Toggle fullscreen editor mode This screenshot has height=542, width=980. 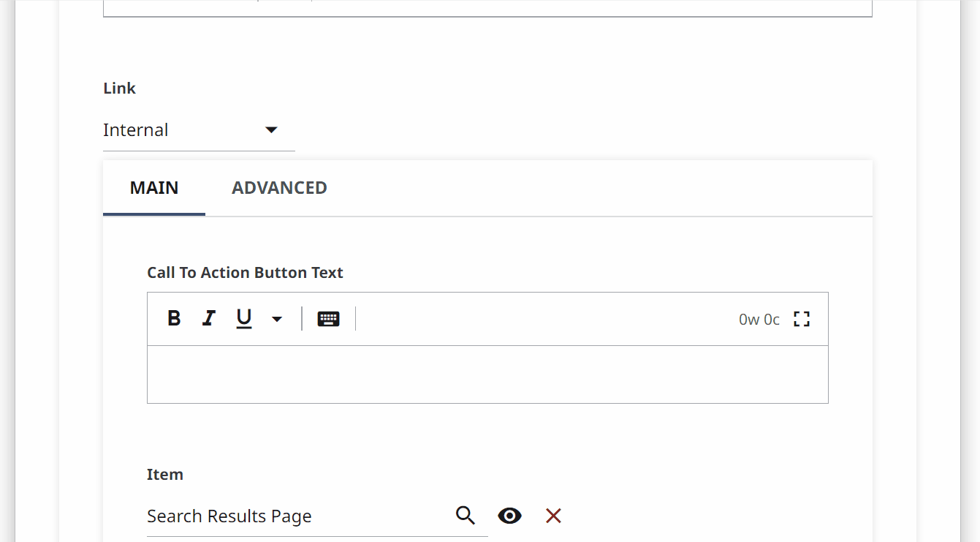tap(802, 319)
